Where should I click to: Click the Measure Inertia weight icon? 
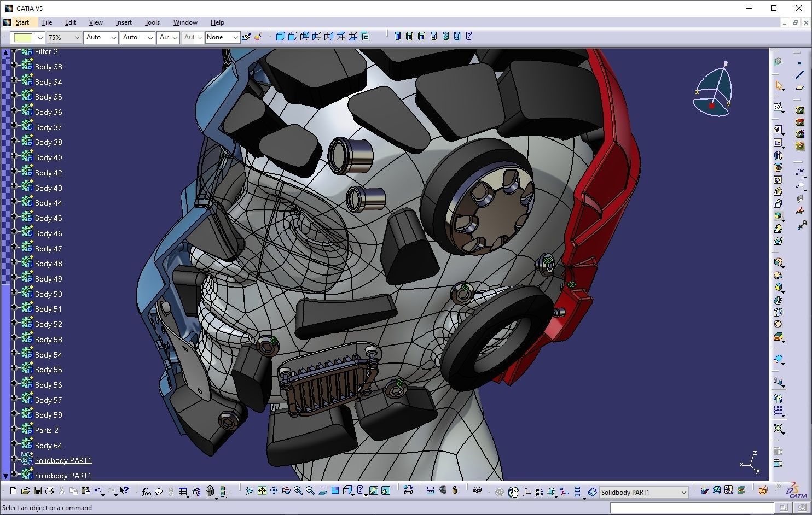point(454,490)
